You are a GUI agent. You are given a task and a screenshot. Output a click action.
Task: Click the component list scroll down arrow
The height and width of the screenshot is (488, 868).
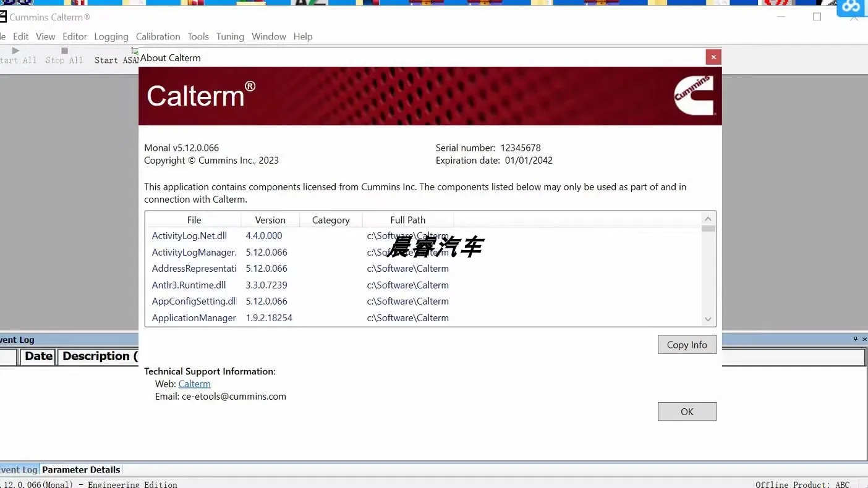(708, 319)
